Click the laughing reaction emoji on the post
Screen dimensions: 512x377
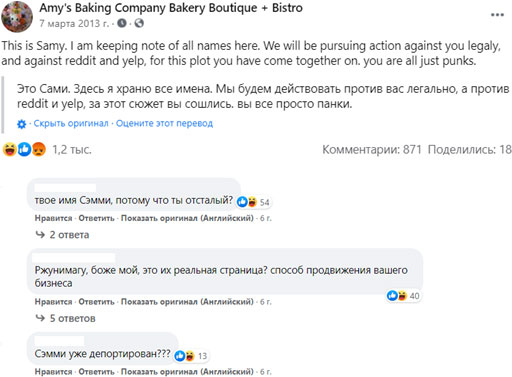coord(10,149)
